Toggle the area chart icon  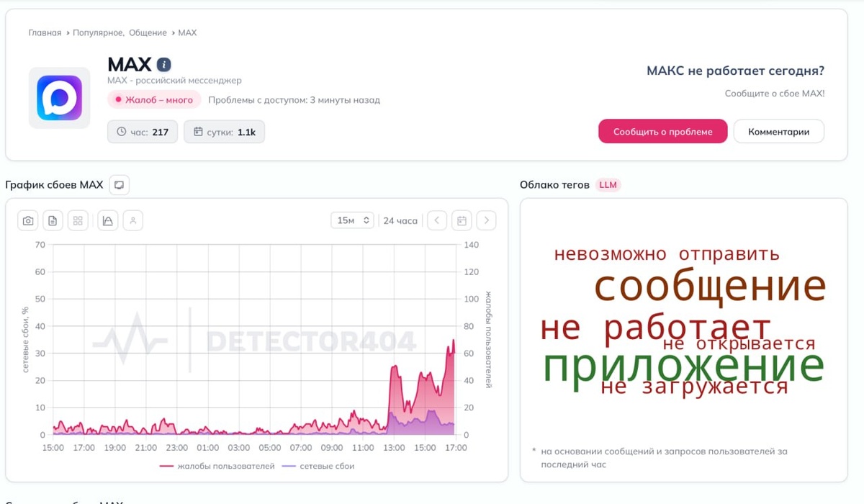click(107, 221)
